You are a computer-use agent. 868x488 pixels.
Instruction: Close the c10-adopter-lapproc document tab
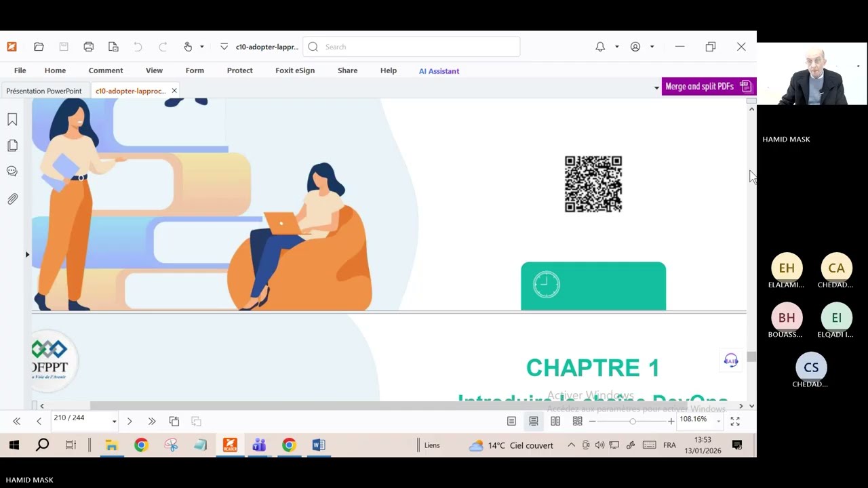[x=174, y=91]
